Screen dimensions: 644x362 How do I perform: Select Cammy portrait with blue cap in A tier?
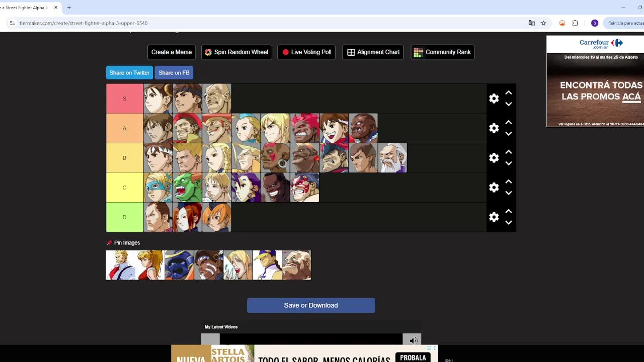[246, 128]
